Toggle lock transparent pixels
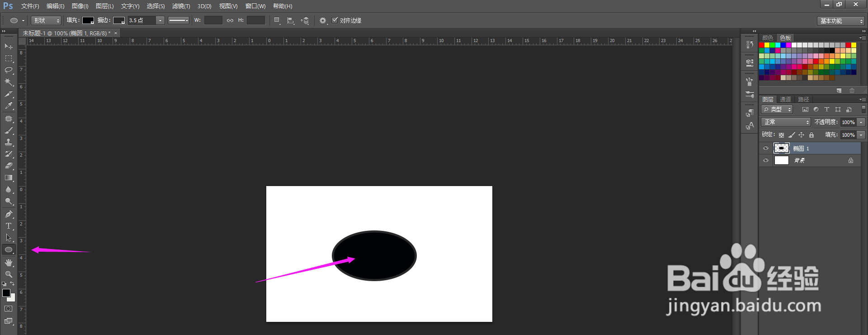The width and height of the screenshot is (868, 335). [x=781, y=135]
